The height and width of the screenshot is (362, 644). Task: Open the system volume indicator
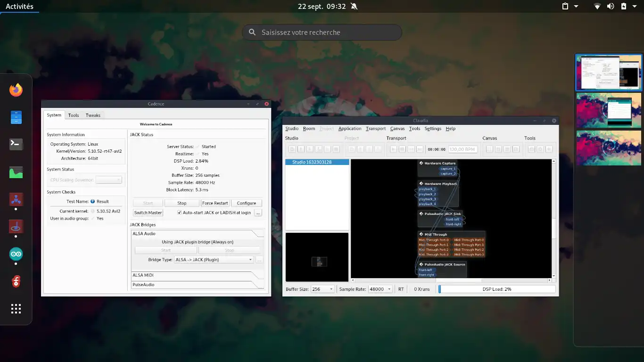point(611,7)
